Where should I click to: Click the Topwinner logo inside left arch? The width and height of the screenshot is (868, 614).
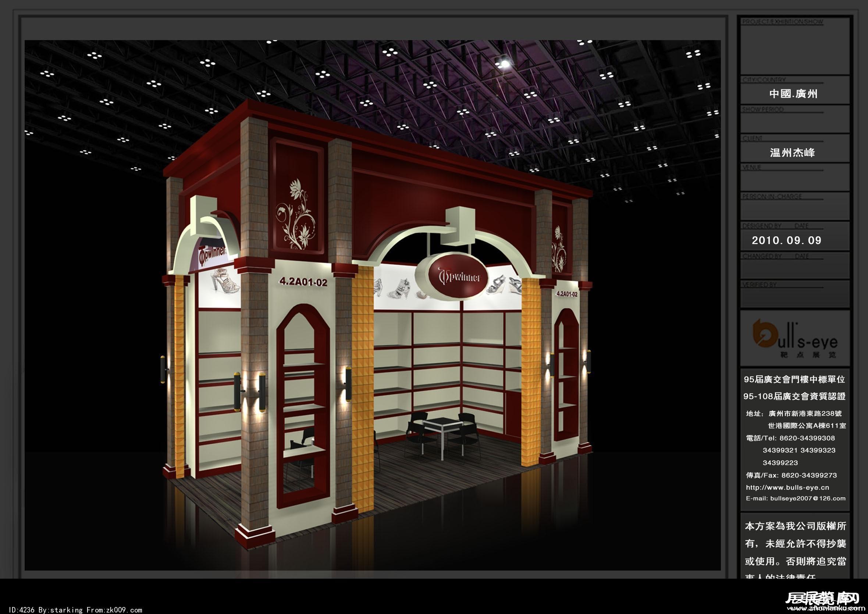point(213,254)
